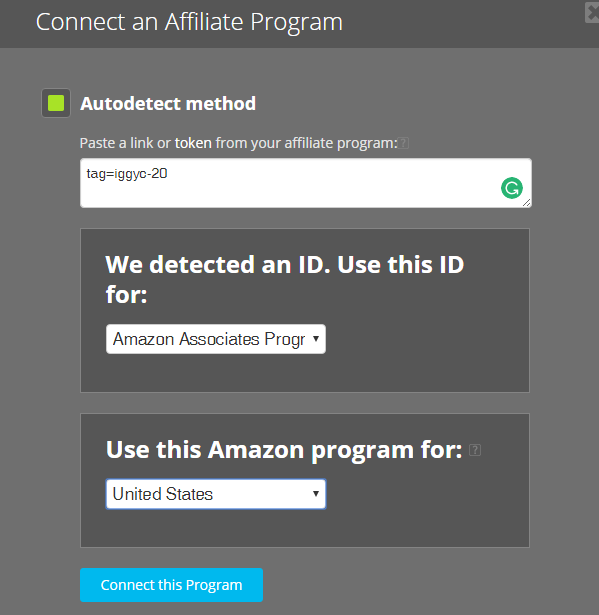
Task: Click the Connect an Affiliate Program title
Action: [189, 22]
